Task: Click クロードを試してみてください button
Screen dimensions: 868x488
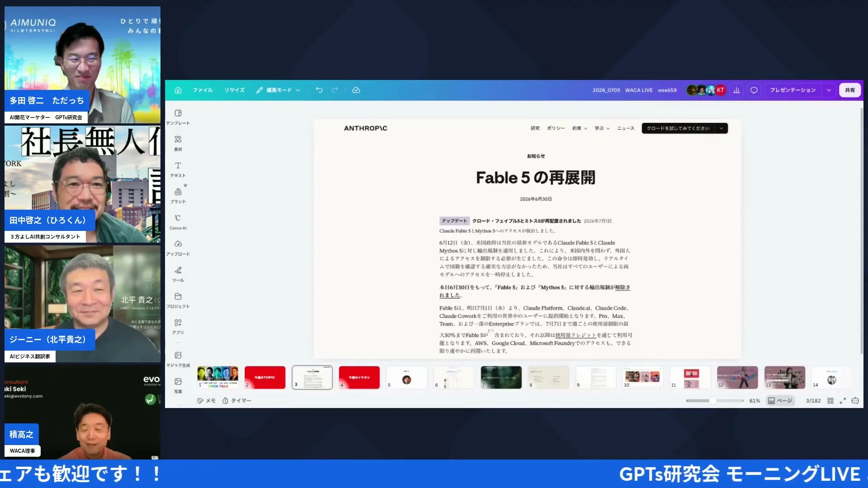Action: tap(678, 128)
